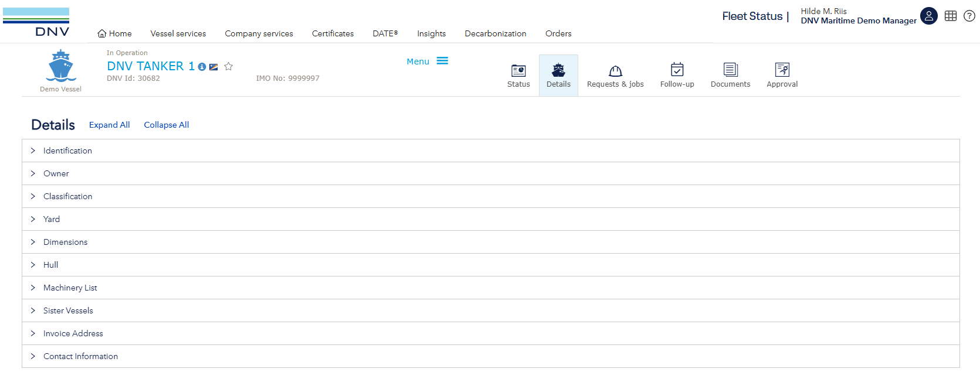Open the Decarbonization menu
The height and width of the screenshot is (379, 980).
click(x=496, y=33)
